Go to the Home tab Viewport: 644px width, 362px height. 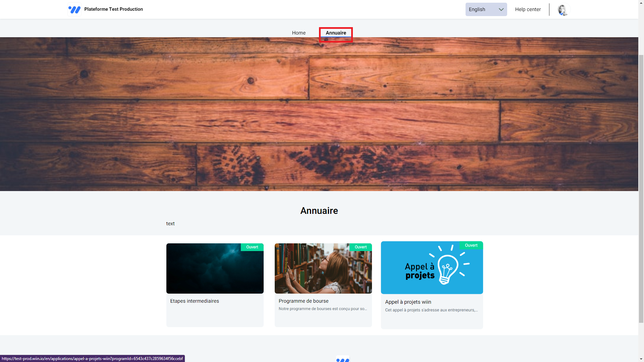[x=299, y=33]
